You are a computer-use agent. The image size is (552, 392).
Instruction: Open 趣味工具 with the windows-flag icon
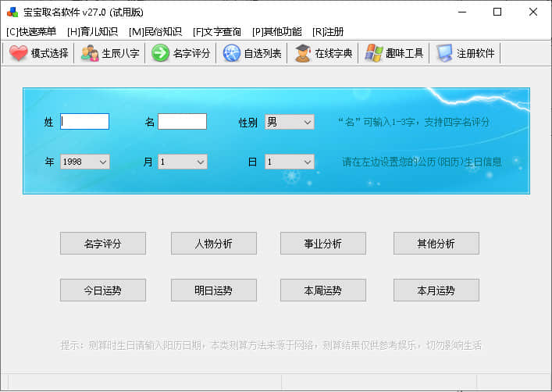[x=374, y=53]
